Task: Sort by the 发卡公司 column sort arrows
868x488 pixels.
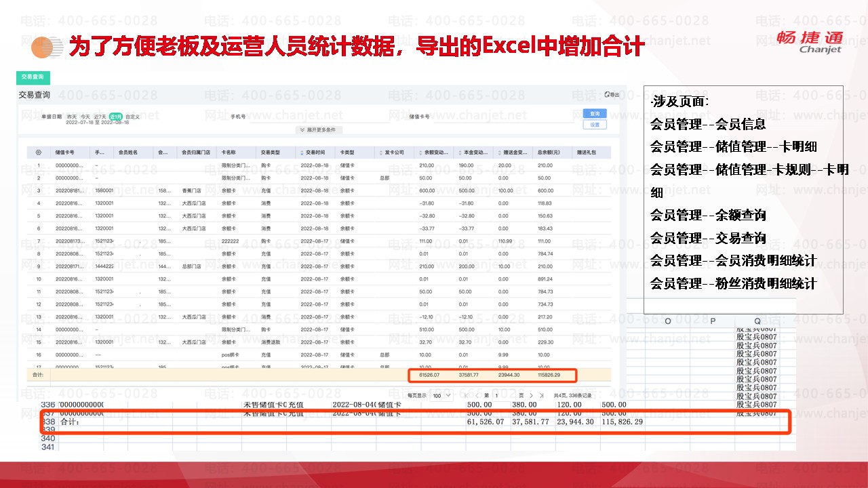Action: pos(380,152)
